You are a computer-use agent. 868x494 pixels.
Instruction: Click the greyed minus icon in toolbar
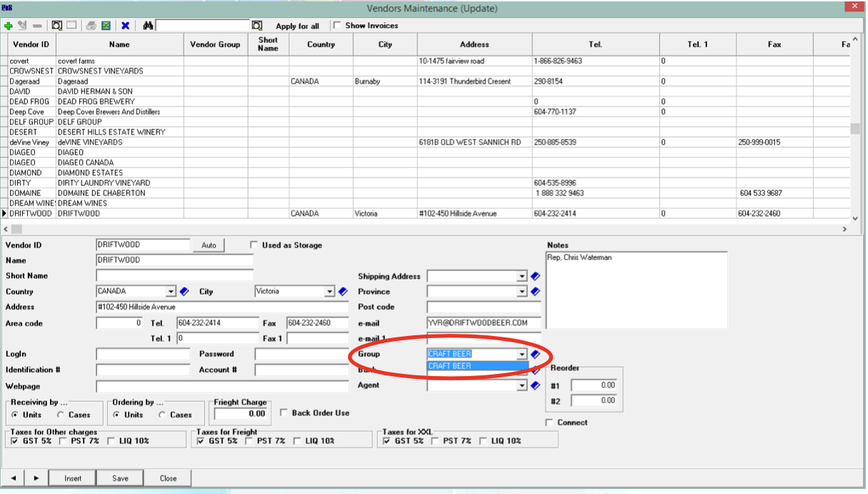pyautogui.click(x=37, y=26)
